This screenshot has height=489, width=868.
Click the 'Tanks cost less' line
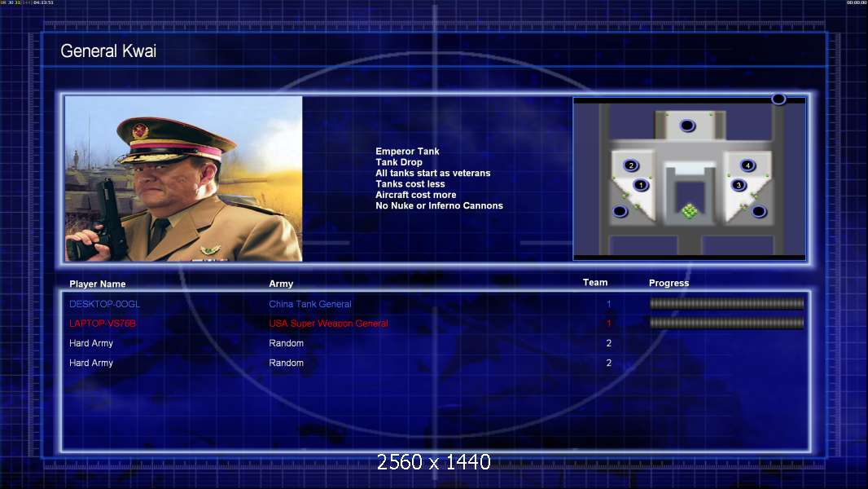[410, 184]
